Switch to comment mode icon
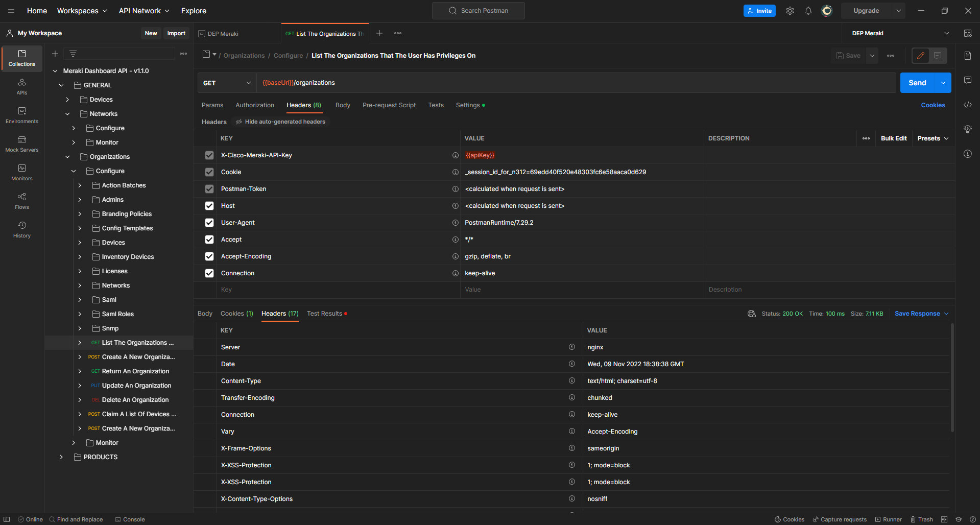 (938, 56)
